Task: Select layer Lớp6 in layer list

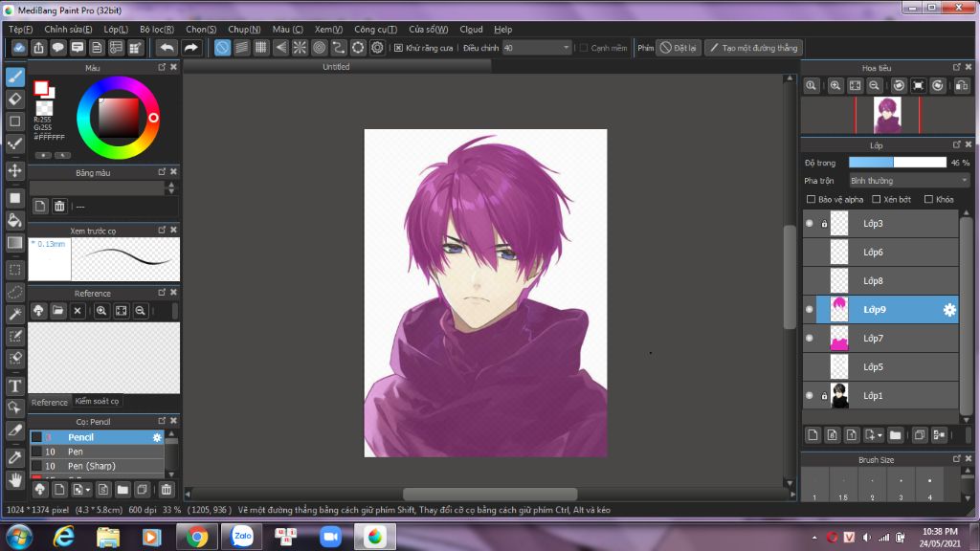Action: click(x=880, y=253)
